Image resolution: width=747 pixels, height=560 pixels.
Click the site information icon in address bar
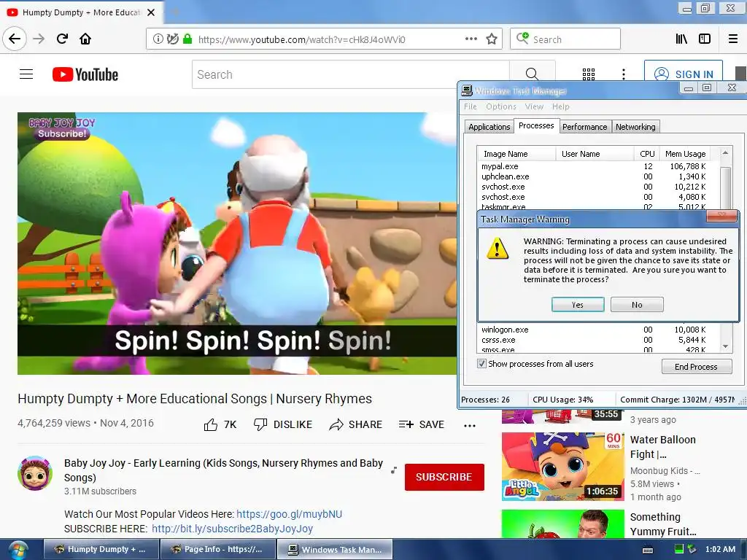pos(158,39)
